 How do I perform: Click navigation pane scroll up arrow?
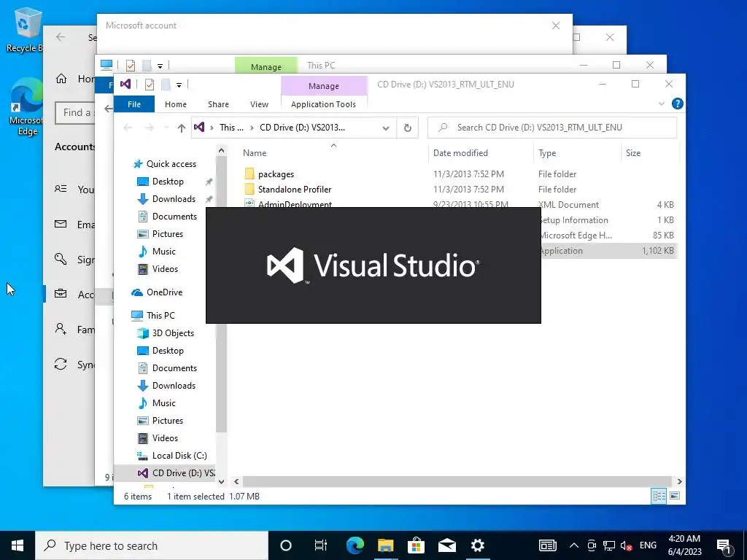click(x=221, y=151)
